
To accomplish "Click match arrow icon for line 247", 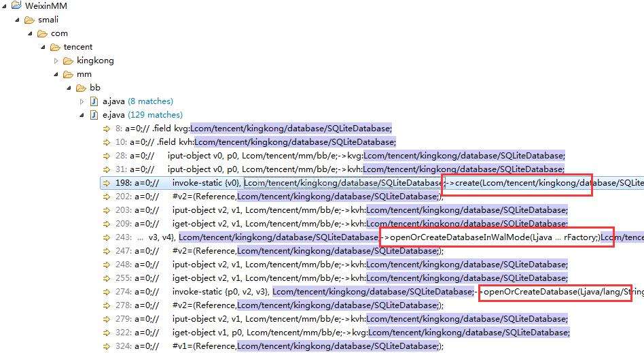I will tap(107, 251).
